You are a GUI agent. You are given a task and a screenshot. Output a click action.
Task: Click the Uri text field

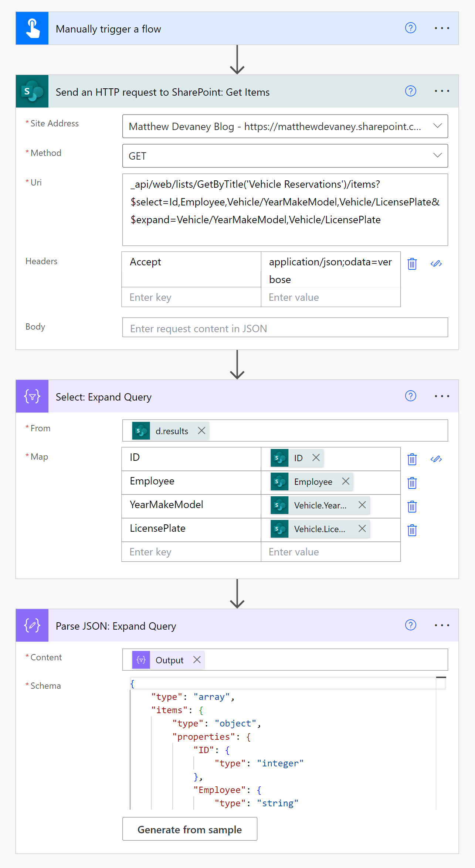point(285,210)
